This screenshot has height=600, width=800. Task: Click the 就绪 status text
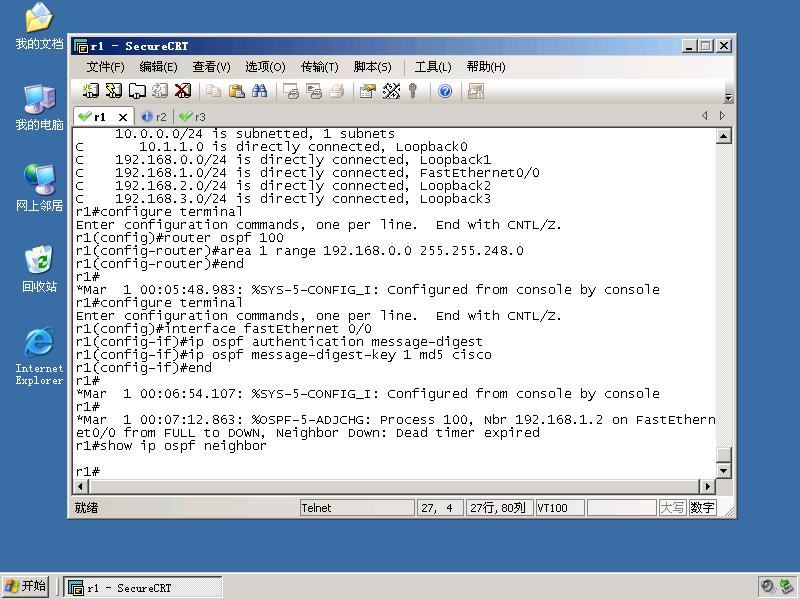click(86, 508)
